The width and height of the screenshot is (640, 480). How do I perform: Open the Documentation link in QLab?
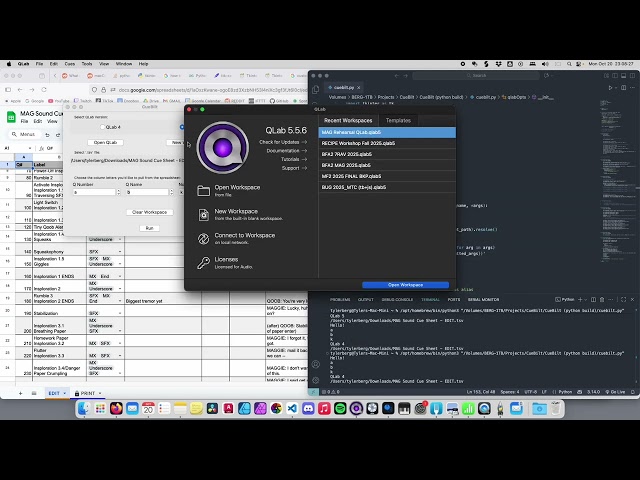click(x=287, y=151)
